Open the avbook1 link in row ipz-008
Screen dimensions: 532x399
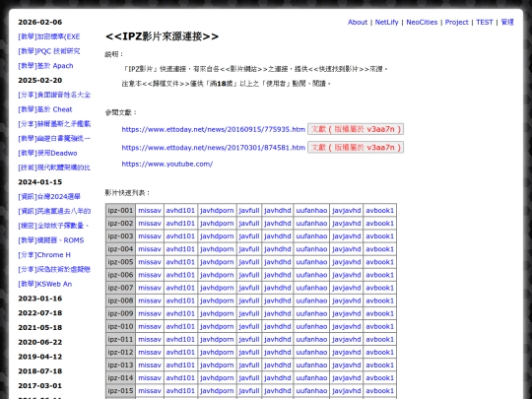(x=379, y=300)
